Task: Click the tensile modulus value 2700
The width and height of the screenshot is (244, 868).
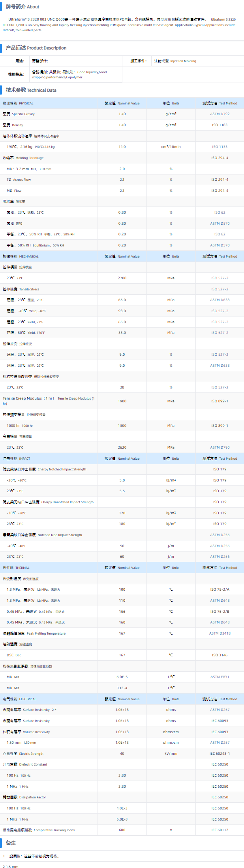Action: point(122,278)
